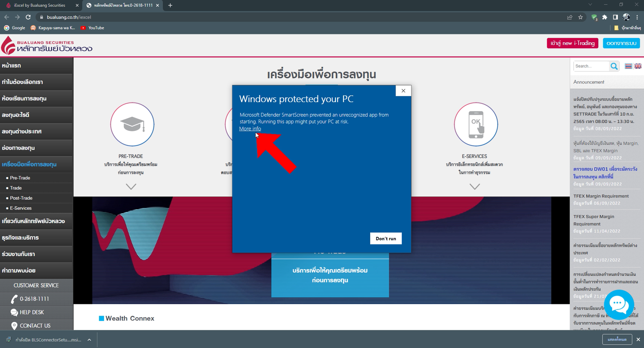This screenshot has height=348, width=644.
Task: Click the show all downloads button
Action: point(617,339)
